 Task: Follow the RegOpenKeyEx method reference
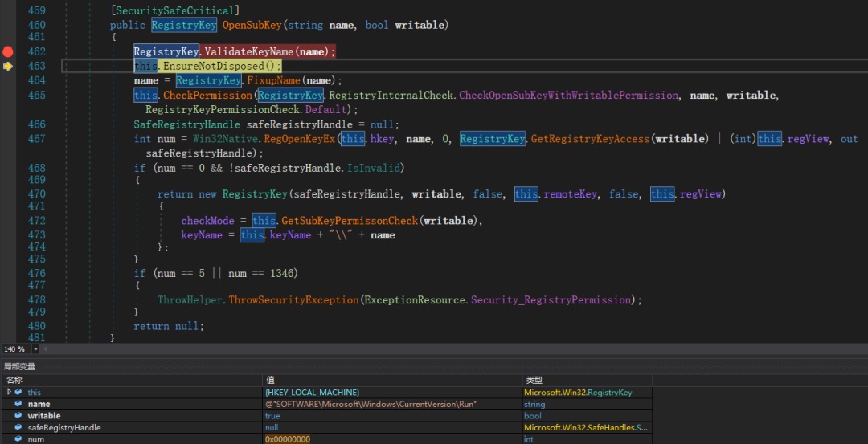(x=301, y=139)
